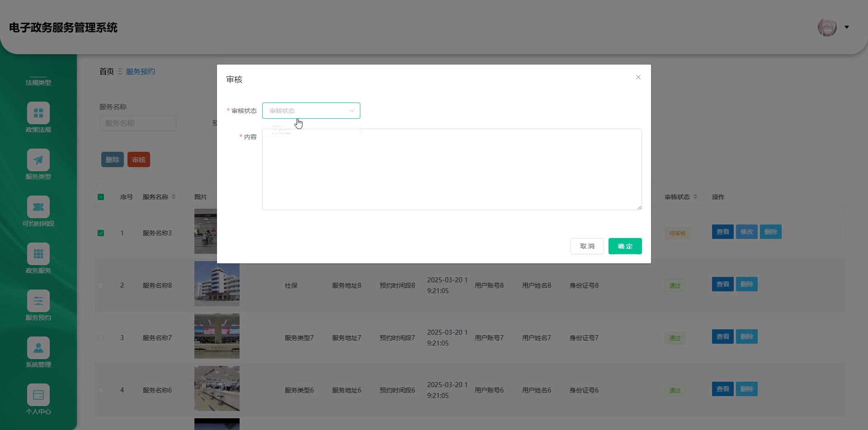The image size is (868, 430).
Task: Go to 首页 in the breadcrumb
Action: [x=107, y=71]
